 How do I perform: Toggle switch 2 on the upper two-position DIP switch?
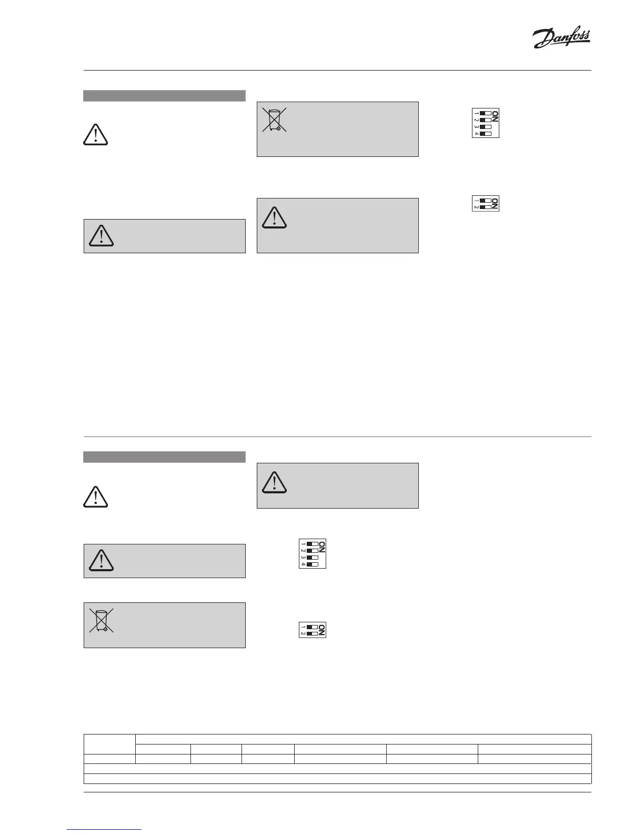click(x=485, y=207)
